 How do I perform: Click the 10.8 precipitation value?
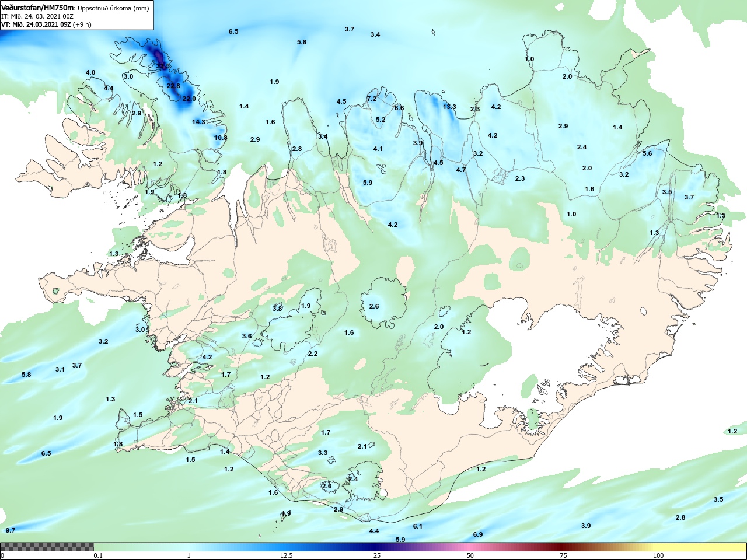pos(221,138)
